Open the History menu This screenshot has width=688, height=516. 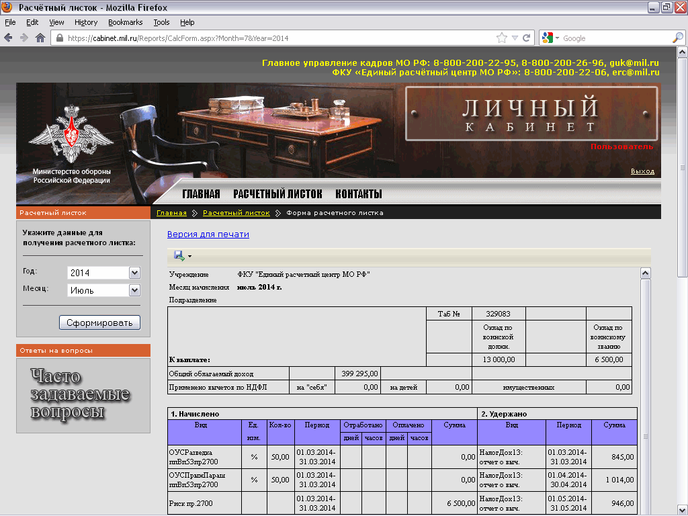pos(86,22)
